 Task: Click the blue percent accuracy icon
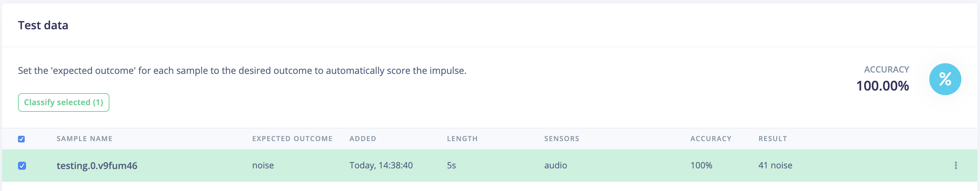(945, 79)
